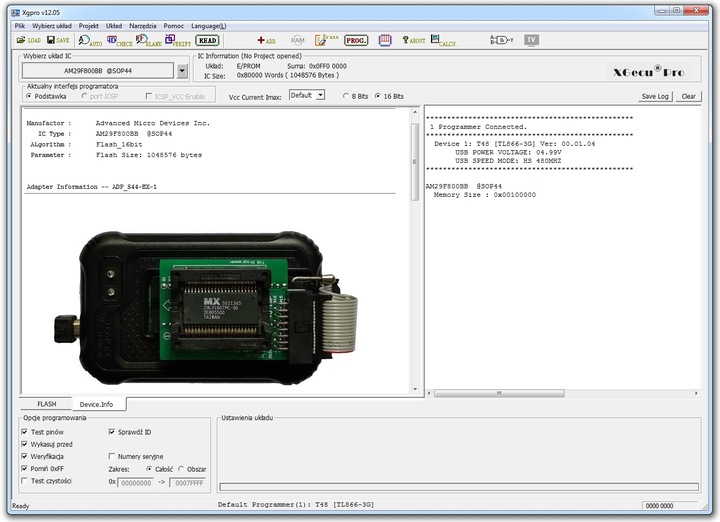Screen dimensions: 720x522
Task: Enable the Test czystości checkbox
Action: pyautogui.click(x=46, y=481)
